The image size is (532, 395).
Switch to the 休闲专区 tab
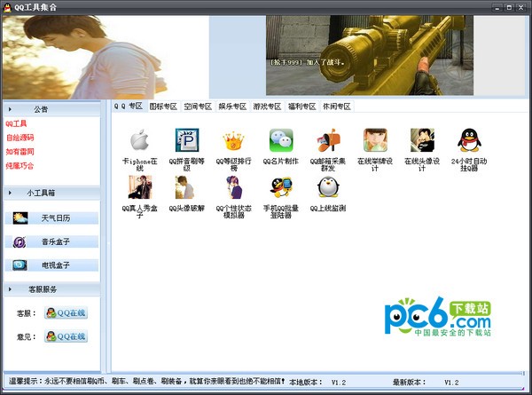coord(337,107)
